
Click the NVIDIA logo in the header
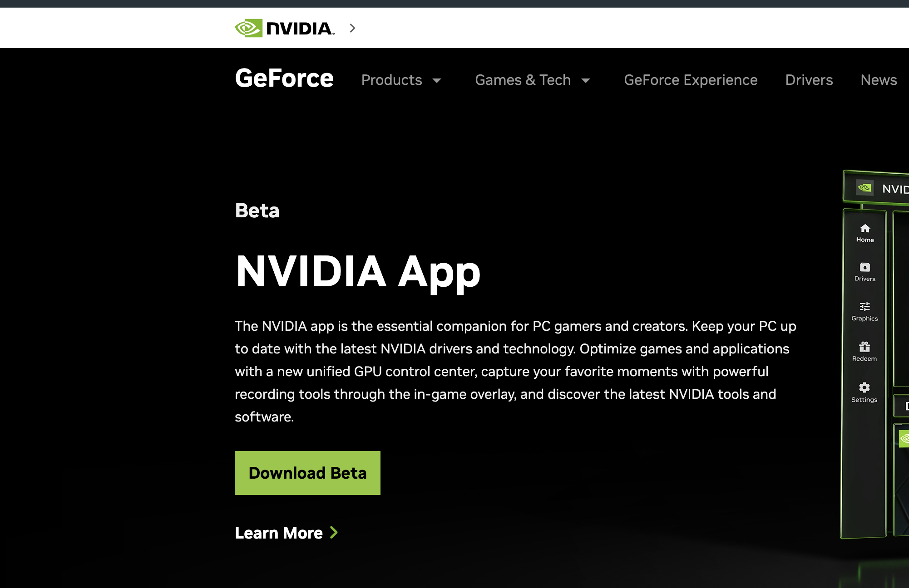point(285,28)
